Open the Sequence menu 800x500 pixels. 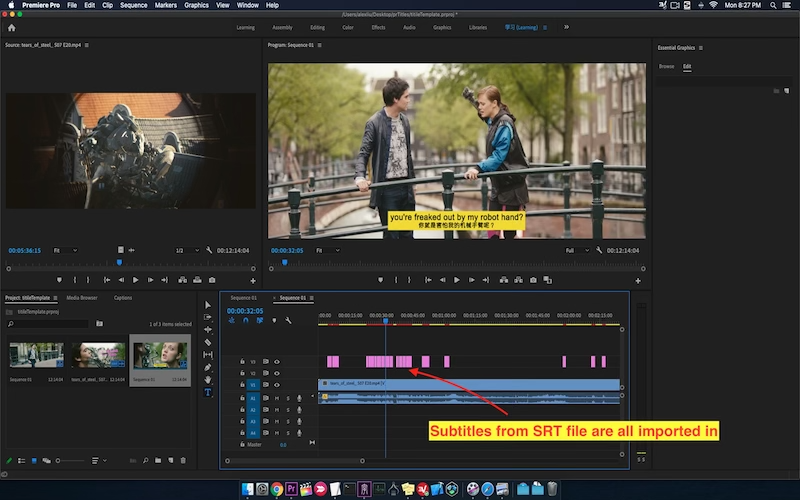(x=134, y=5)
